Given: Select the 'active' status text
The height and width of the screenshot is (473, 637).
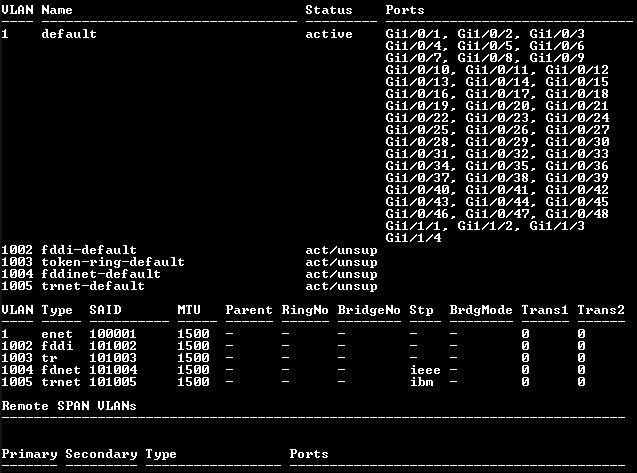Looking at the screenshot, I should point(329,34).
